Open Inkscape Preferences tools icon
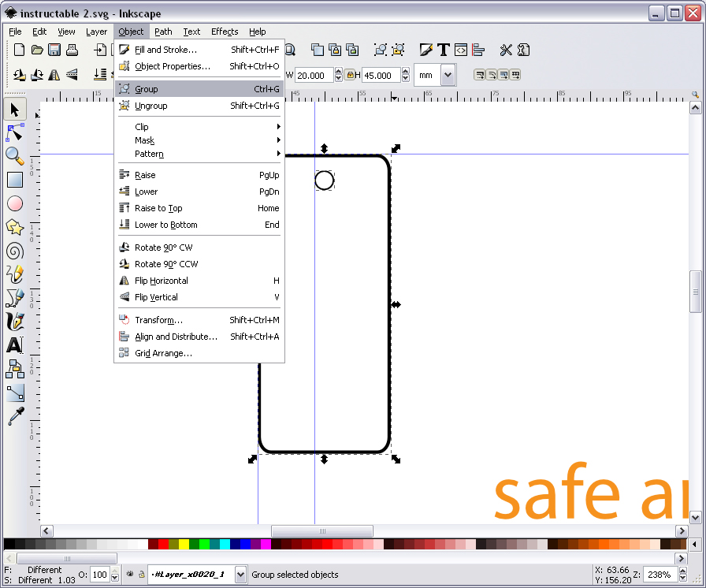The width and height of the screenshot is (706, 588). tap(506, 50)
